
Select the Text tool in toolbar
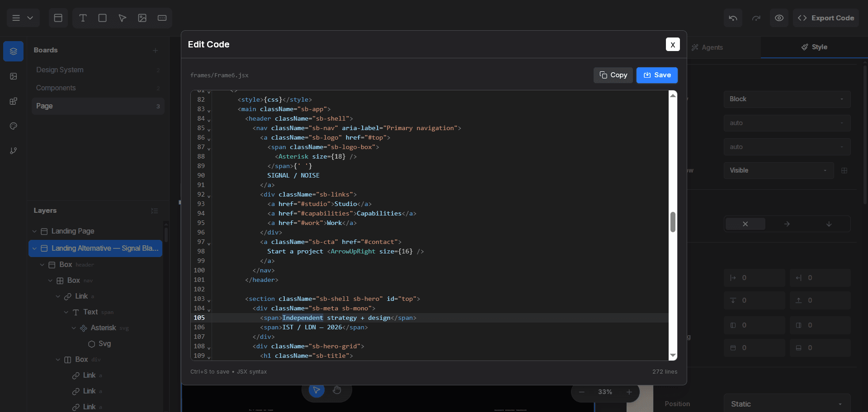(x=83, y=18)
